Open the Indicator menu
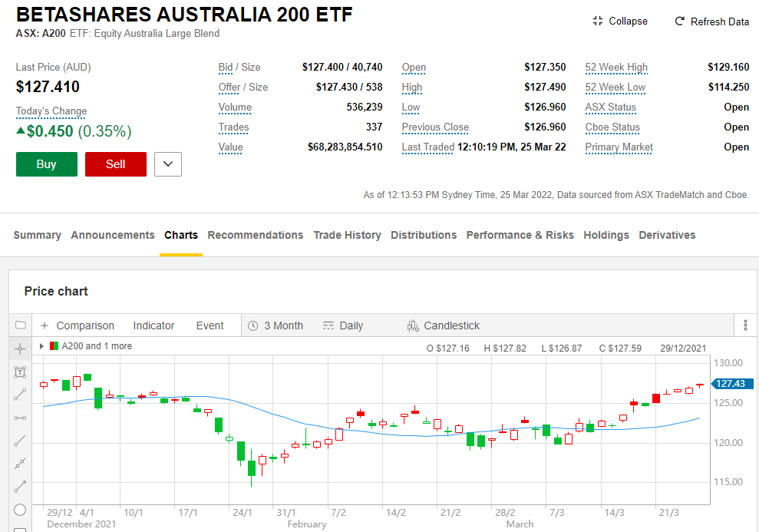Viewport: 759px width, 532px height. pyautogui.click(x=153, y=325)
